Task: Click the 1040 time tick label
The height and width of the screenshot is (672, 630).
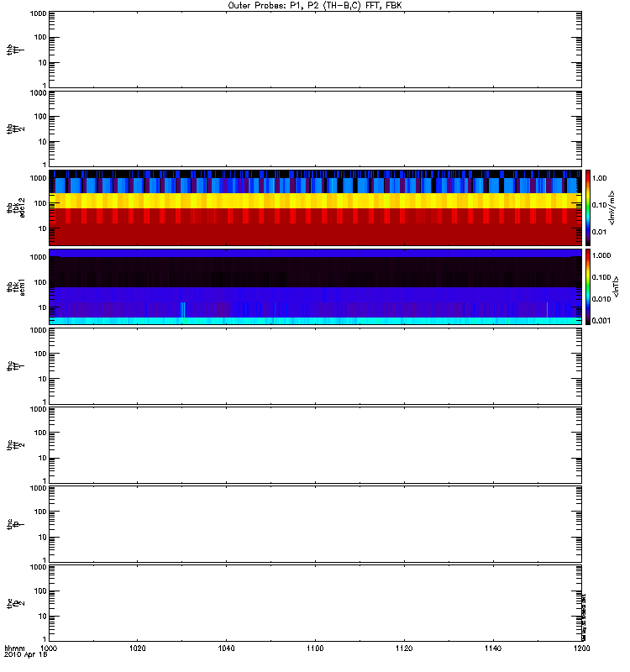Action: coord(226,648)
